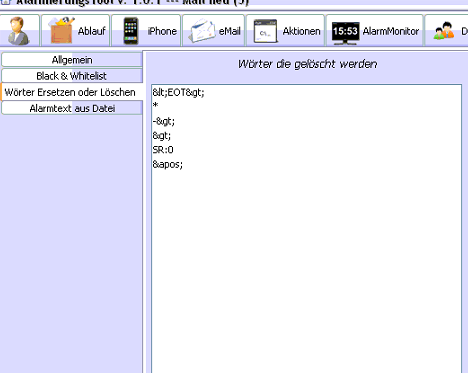Switch to the AlarmMonitor tab label
Screen dimensions: 468x373
click(391, 31)
